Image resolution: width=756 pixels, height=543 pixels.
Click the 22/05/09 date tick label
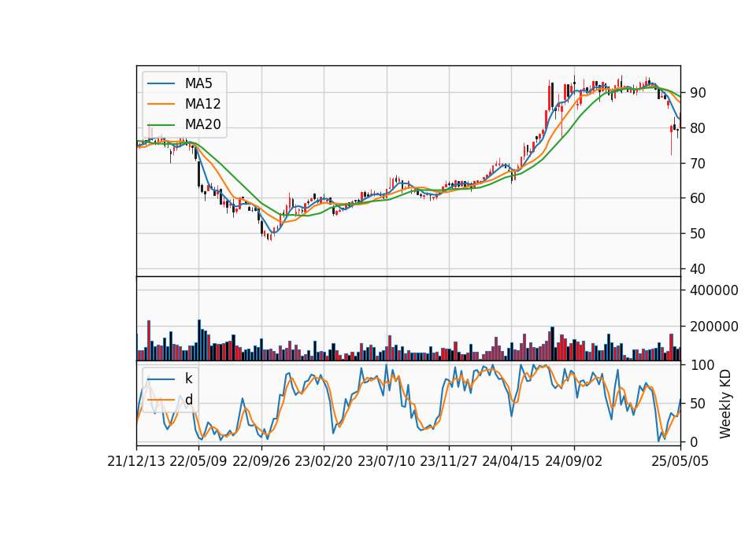point(198,461)
